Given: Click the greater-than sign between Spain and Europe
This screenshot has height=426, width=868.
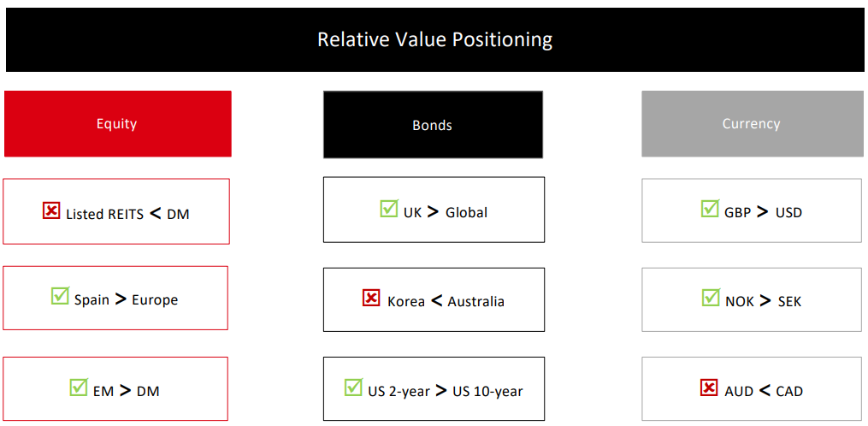Looking at the screenshot, I should pos(121,299).
